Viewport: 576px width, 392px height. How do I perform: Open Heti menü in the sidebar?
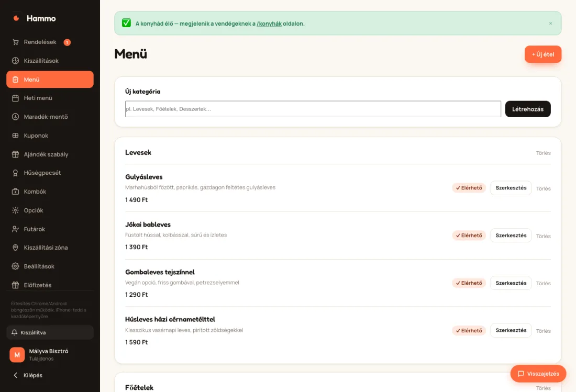50,98
